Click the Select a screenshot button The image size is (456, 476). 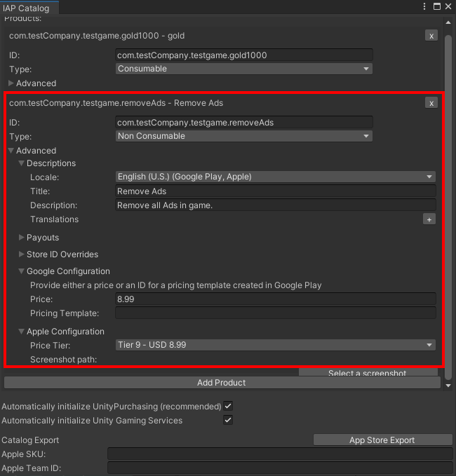pos(368,372)
